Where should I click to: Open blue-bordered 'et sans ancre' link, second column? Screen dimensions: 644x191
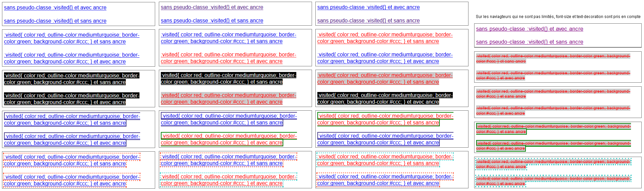229,119
